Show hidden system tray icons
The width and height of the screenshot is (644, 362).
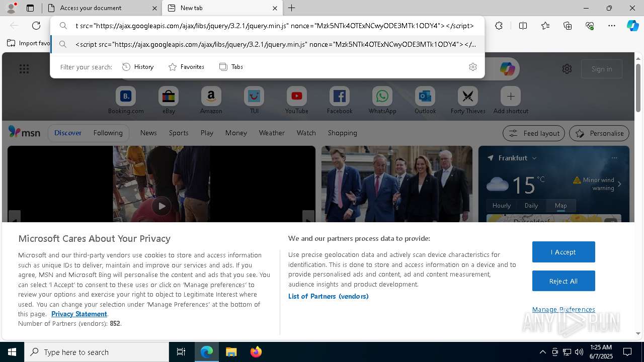(542, 352)
